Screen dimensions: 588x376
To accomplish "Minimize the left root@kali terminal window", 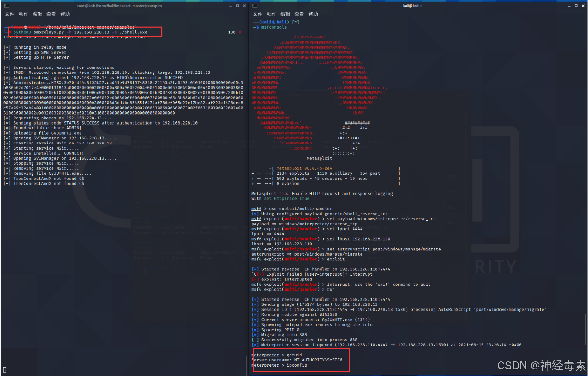I will [x=231, y=6].
